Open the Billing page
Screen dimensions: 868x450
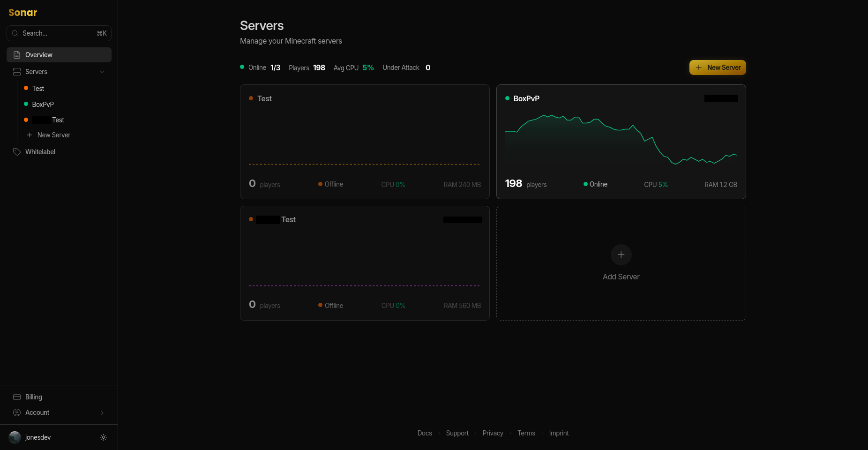pyautogui.click(x=59, y=397)
